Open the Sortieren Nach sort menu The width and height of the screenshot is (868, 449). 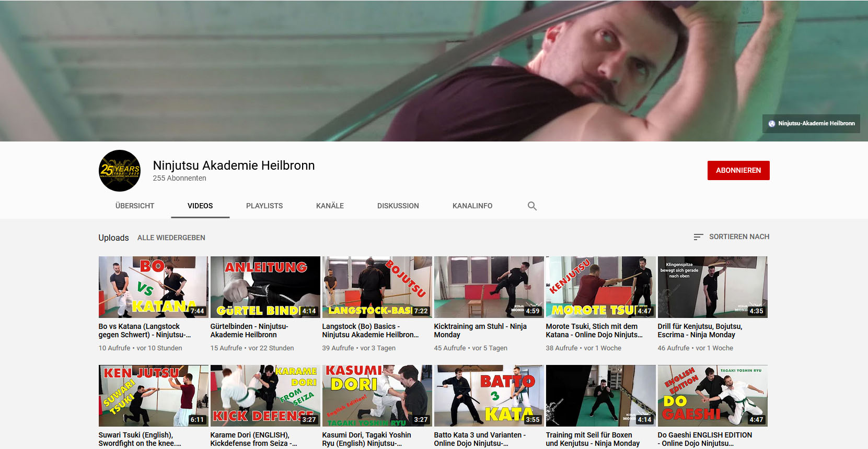pos(731,237)
